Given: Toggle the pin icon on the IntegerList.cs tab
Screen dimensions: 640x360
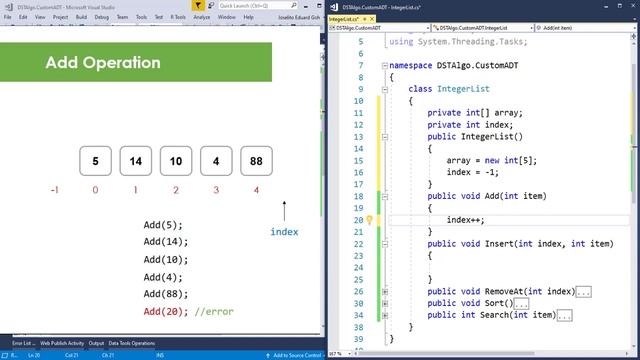Looking at the screenshot, I should click(x=365, y=19).
